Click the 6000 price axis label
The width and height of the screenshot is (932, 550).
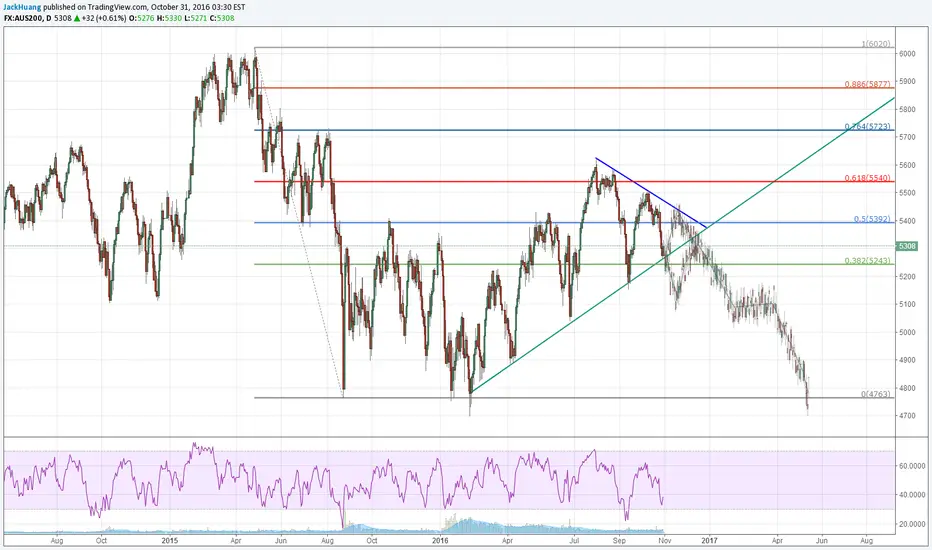[x=907, y=54]
